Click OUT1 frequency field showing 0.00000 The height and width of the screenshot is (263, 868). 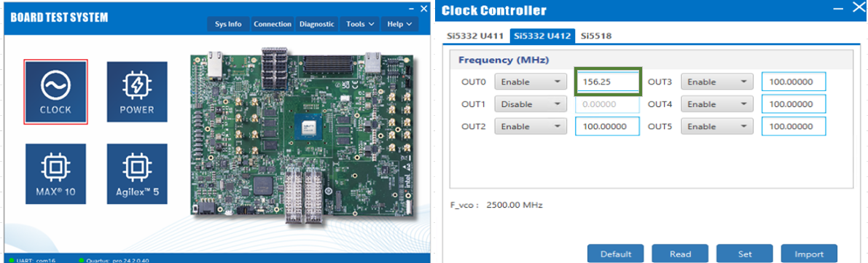pyautogui.click(x=607, y=104)
